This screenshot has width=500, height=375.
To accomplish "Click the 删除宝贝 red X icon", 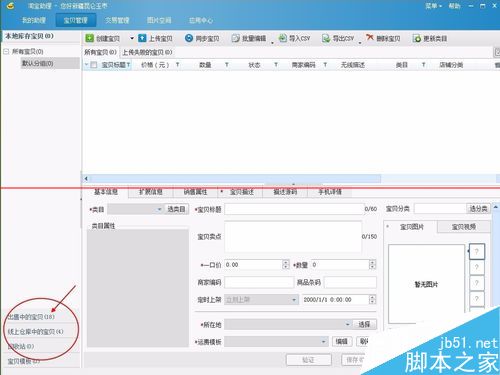I will pos(370,38).
